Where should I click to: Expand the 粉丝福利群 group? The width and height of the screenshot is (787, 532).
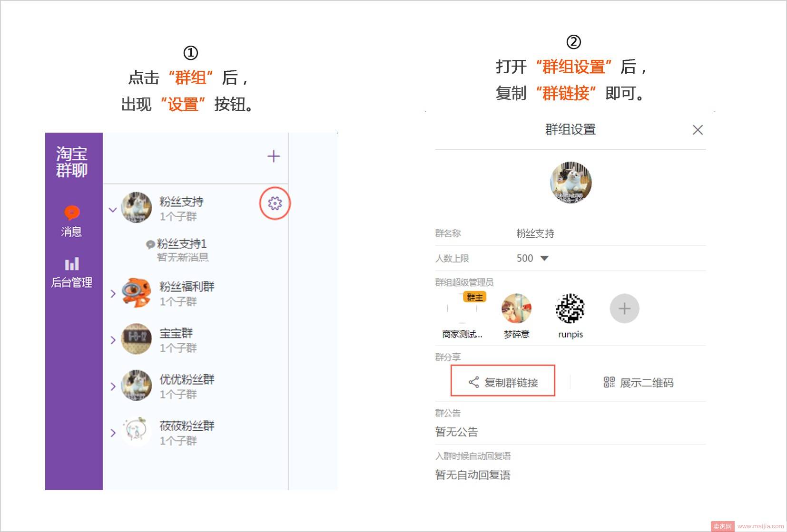click(x=113, y=294)
